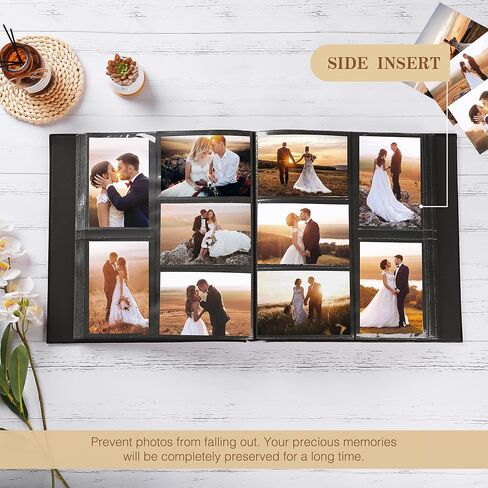The width and height of the screenshot is (488, 488).
Task: Select the photo of couple walking in backlit field
Action: pos(304,303)
